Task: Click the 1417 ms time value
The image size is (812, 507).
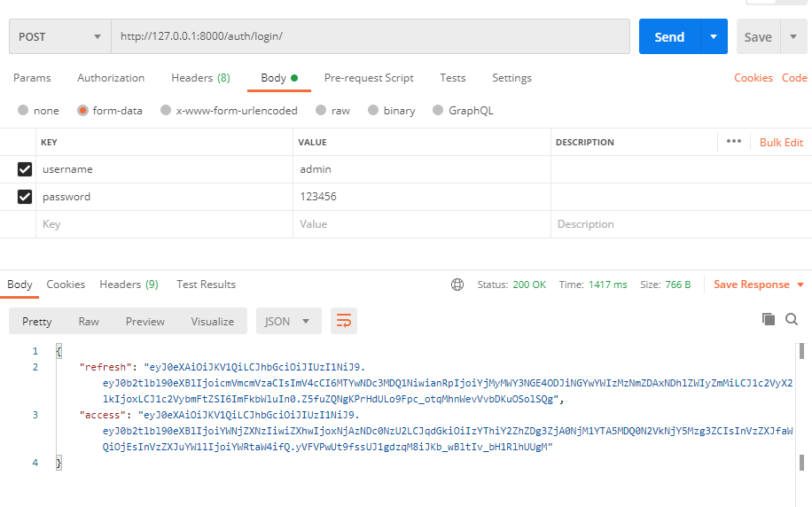Action: pyautogui.click(x=607, y=285)
